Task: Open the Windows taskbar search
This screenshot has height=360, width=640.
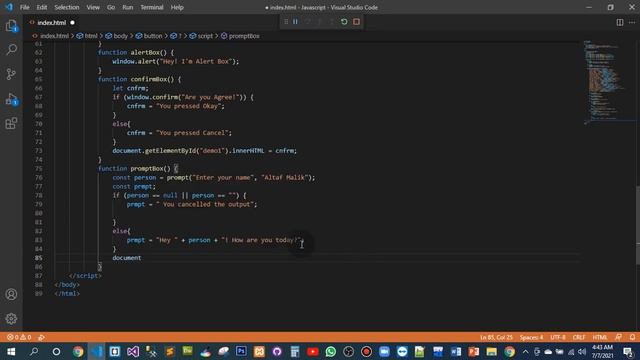Action: (34, 351)
